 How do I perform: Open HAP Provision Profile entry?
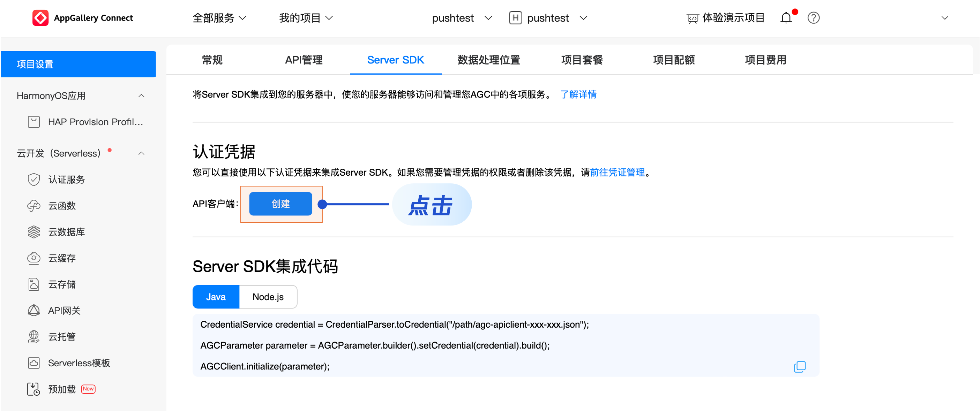tap(96, 122)
